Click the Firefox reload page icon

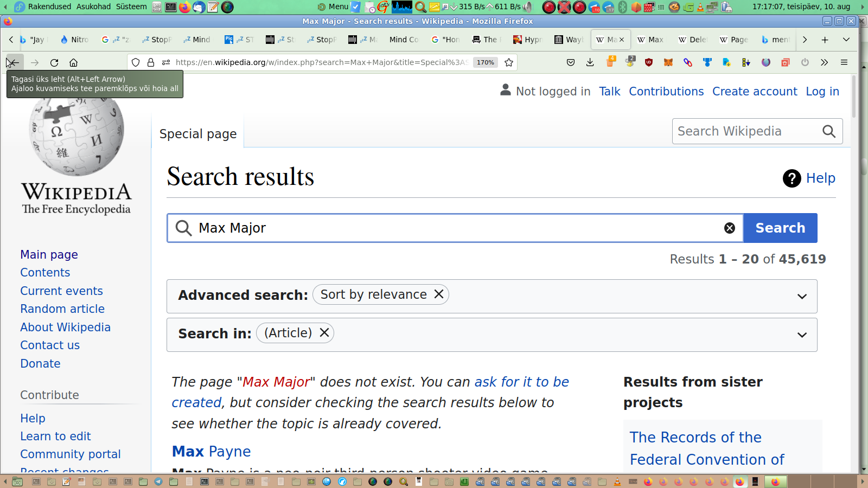[x=54, y=62]
